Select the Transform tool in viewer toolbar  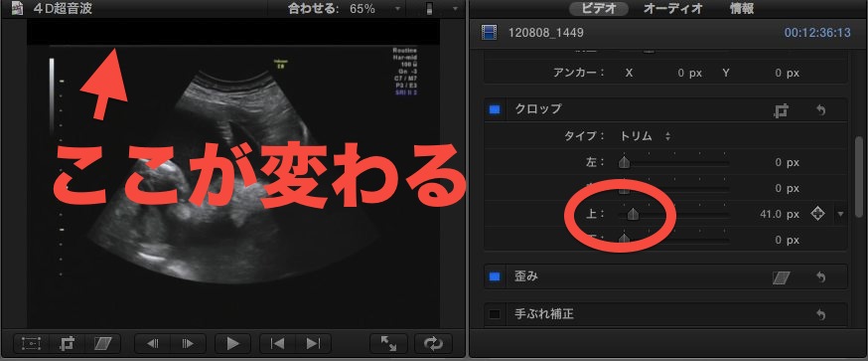coord(31,344)
